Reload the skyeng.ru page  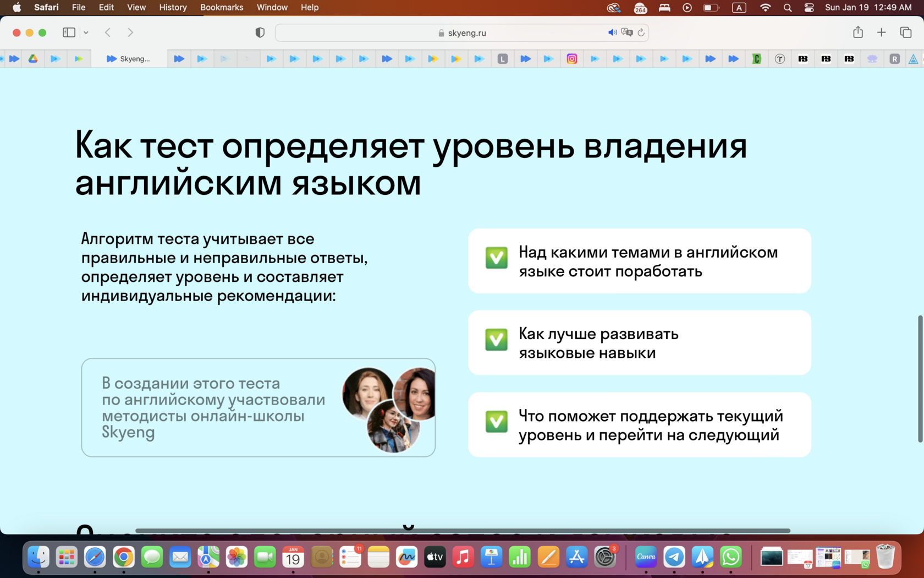pyautogui.click(x=641, y=32)
